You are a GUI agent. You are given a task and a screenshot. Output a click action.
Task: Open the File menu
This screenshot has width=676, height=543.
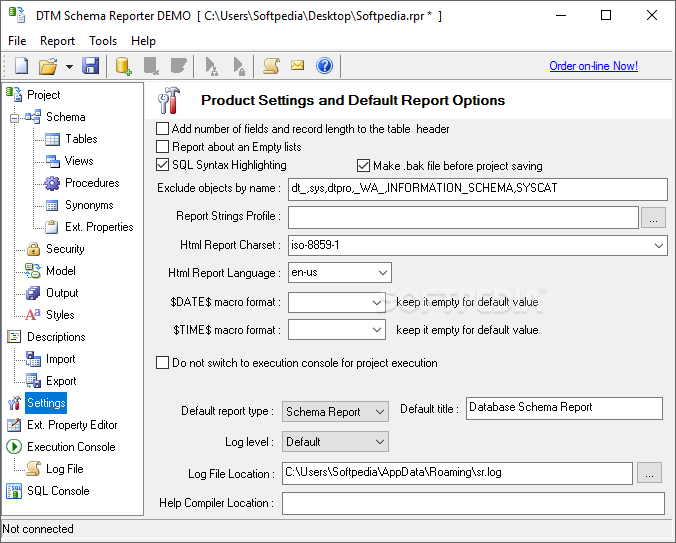click(x=17, y=41)
